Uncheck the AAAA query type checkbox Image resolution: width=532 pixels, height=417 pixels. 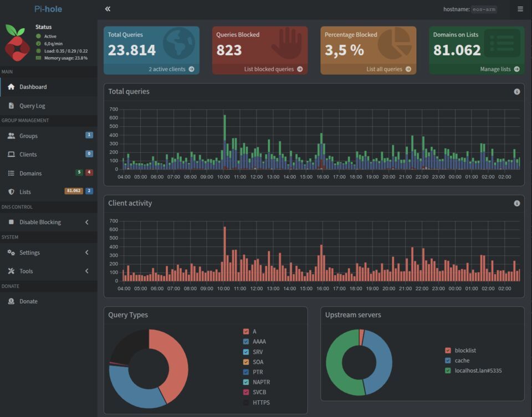tap(246, 342)
